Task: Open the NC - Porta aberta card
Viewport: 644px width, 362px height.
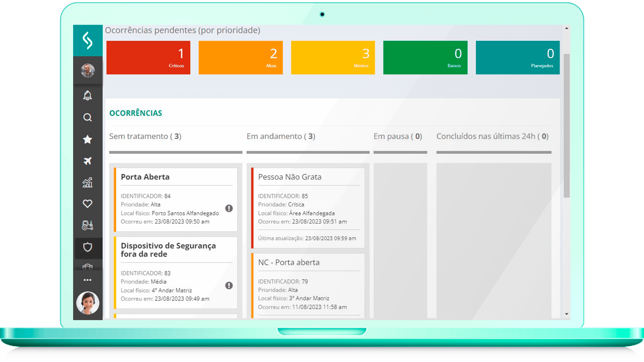Action: [x=308, y=286]
